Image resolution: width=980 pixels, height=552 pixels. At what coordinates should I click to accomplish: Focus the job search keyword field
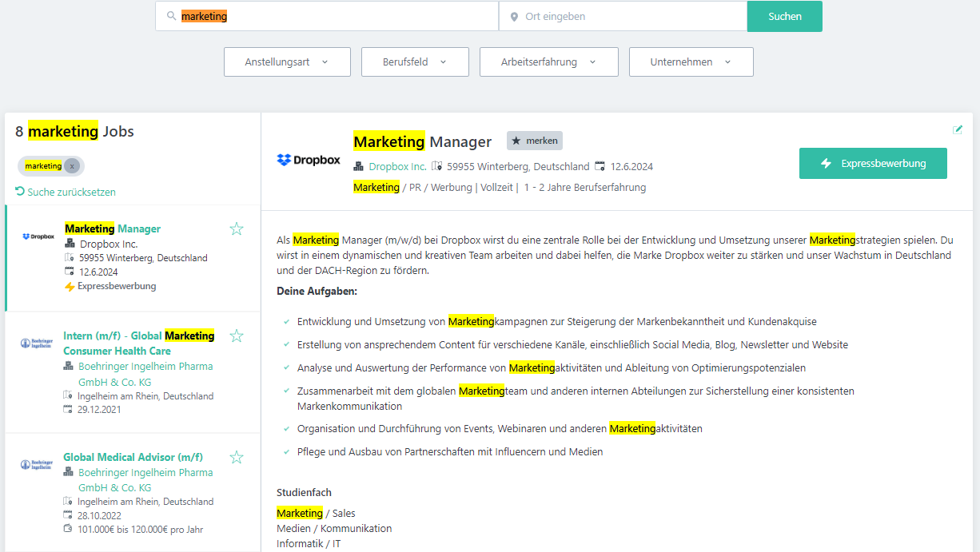(327, 16)
